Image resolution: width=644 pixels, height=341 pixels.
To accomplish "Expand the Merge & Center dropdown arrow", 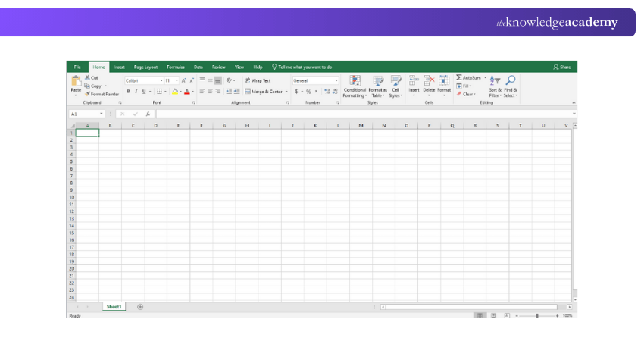I will click(286, 92).
